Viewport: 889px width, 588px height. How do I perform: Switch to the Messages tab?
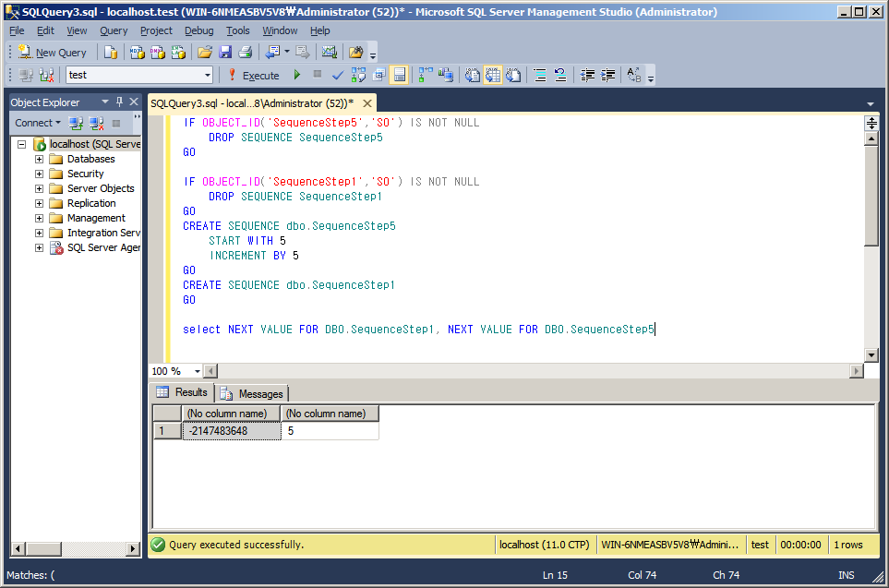pyautogui.click(x=252, y=393)
